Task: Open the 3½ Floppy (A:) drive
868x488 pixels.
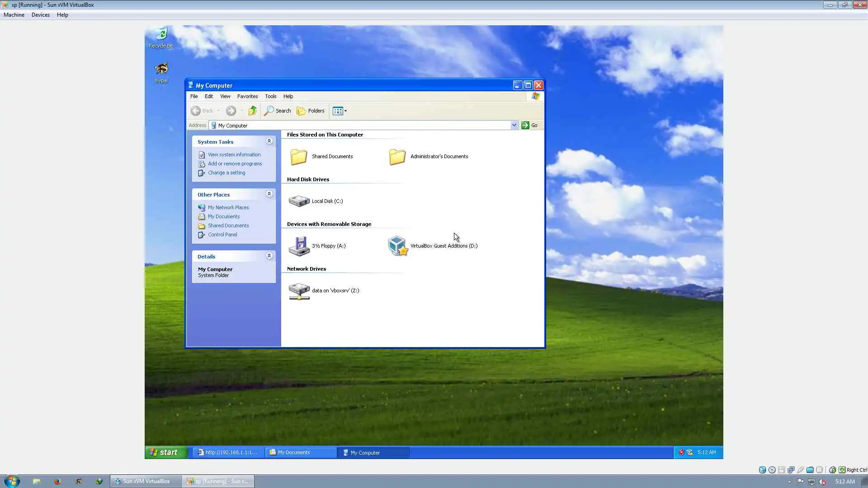Action: (299, 246)
